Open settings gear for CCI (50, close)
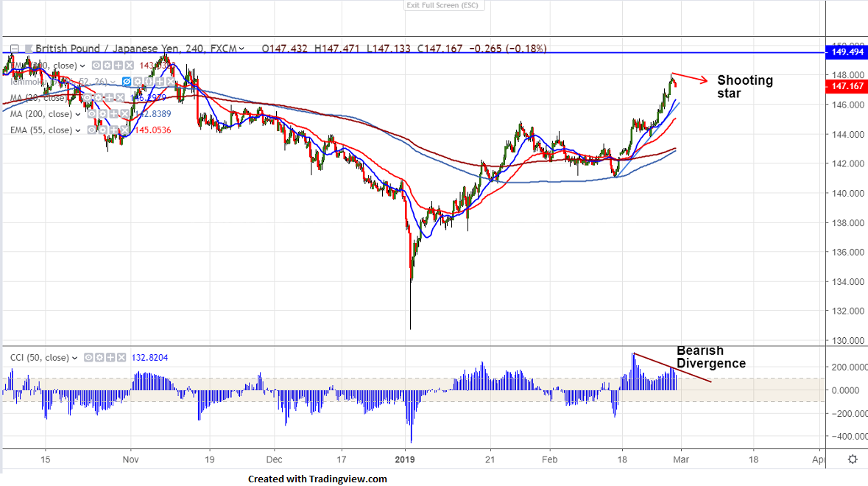 (x=99, y=358)
